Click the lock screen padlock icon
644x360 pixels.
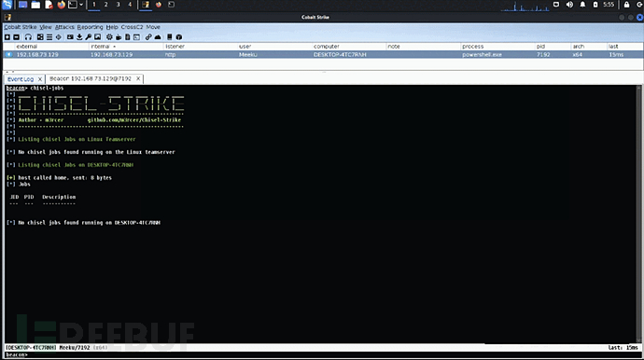pyautogui.click(x=627, y=5)
